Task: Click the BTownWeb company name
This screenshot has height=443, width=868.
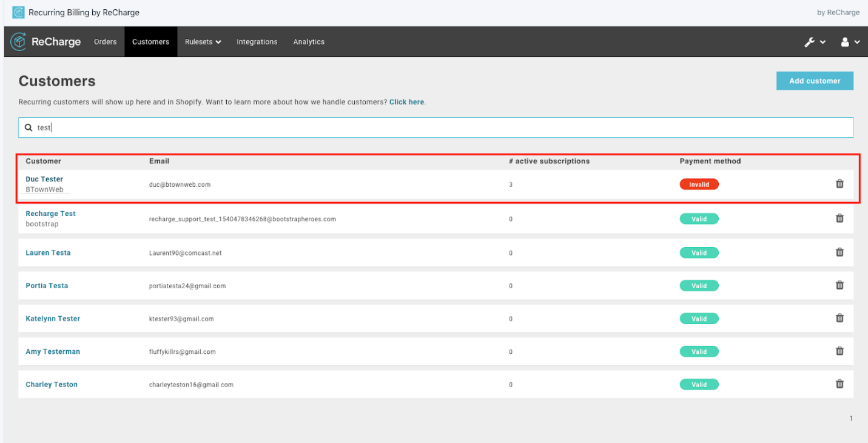Action: point(44,189)
